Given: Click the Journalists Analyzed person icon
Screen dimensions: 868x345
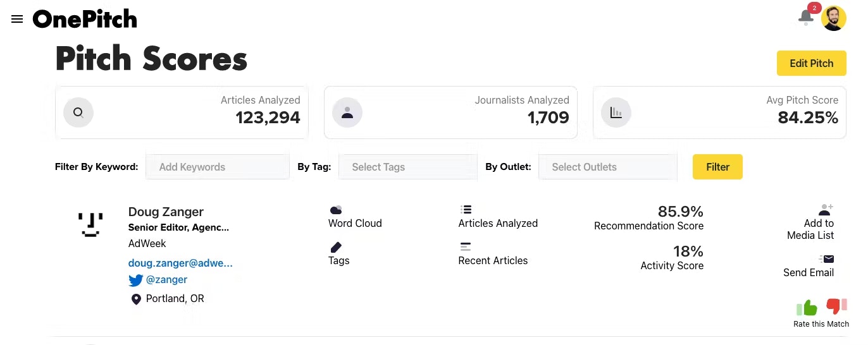Looking at the screenshot, I should point(347,113).
